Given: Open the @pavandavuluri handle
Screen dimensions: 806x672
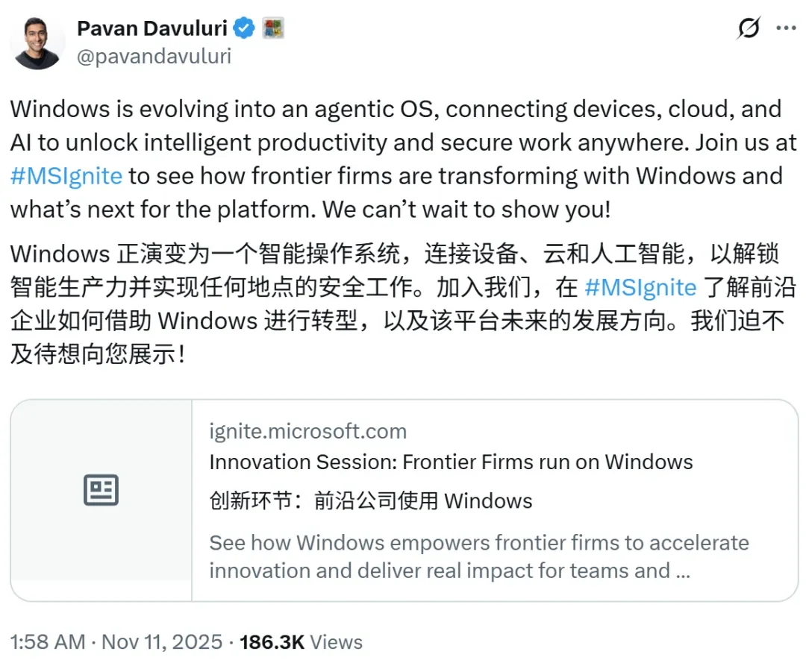Looking at the screenshot, I should tap(154, 54).
